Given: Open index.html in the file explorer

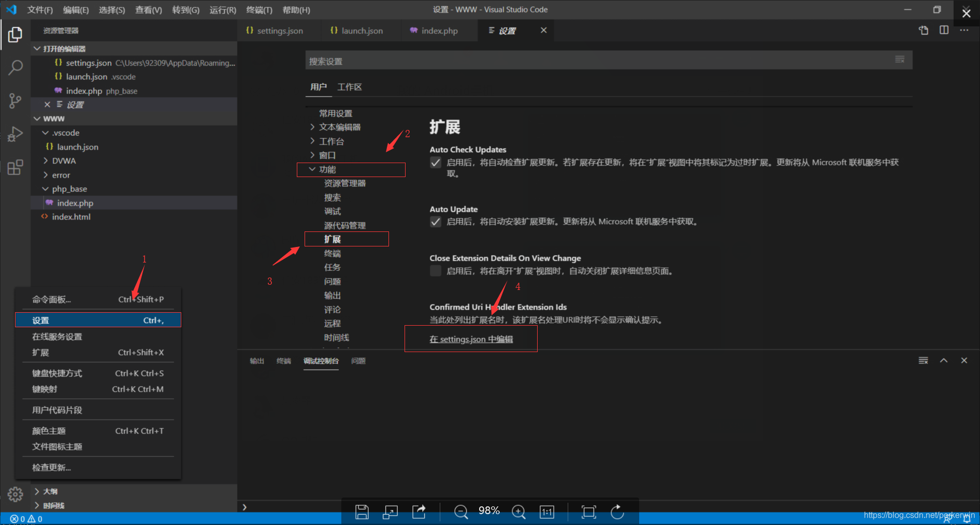Looking at the screenshot, I should (x=71, y=217).
